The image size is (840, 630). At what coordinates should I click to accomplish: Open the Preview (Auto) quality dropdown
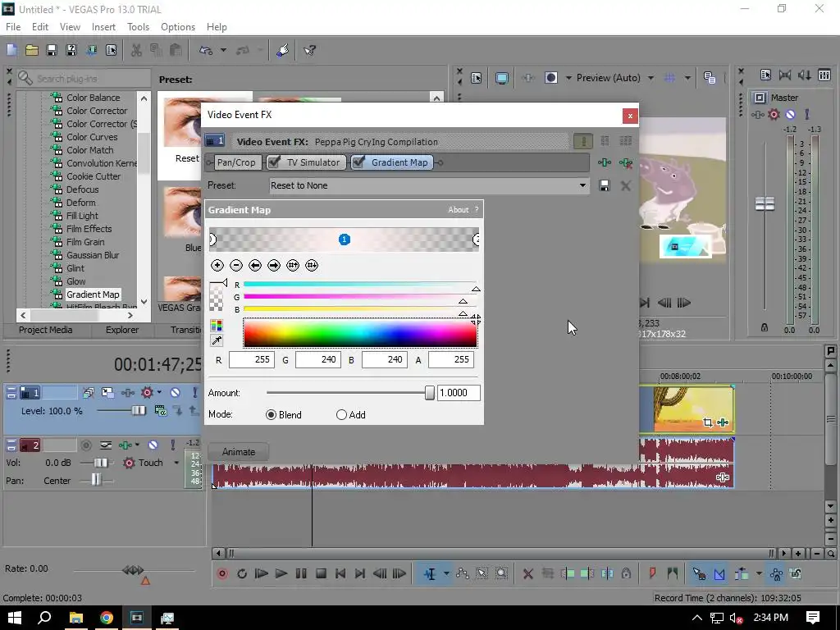point(651,78)
